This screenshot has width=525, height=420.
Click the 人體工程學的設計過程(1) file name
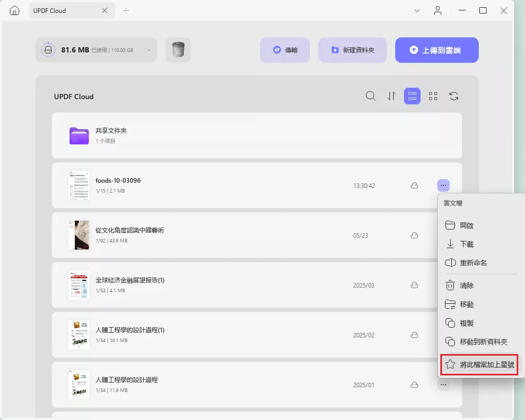pyautogui.click(x=130, y=330)
